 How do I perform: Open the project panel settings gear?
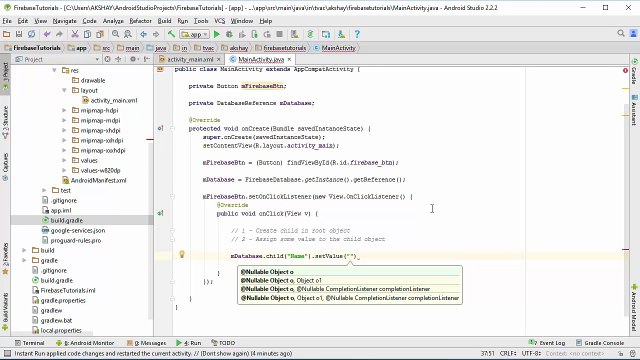(133, 60)
